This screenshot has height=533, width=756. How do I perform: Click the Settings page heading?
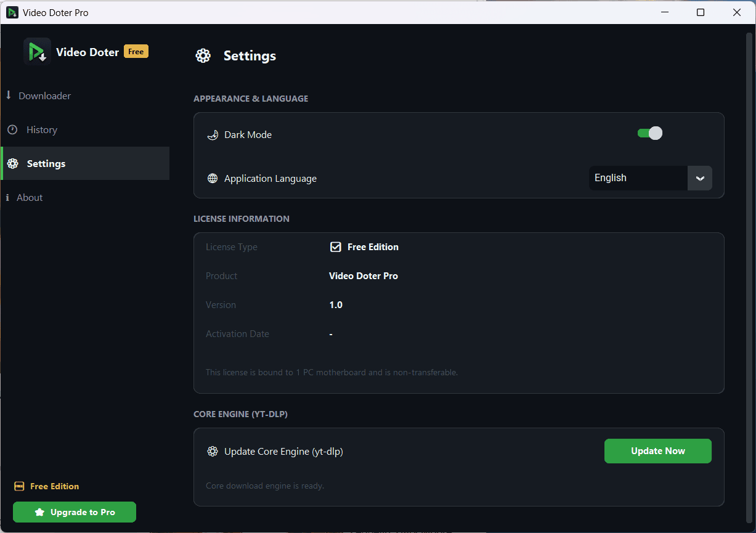pyautogui.click(x=250, y=55)
